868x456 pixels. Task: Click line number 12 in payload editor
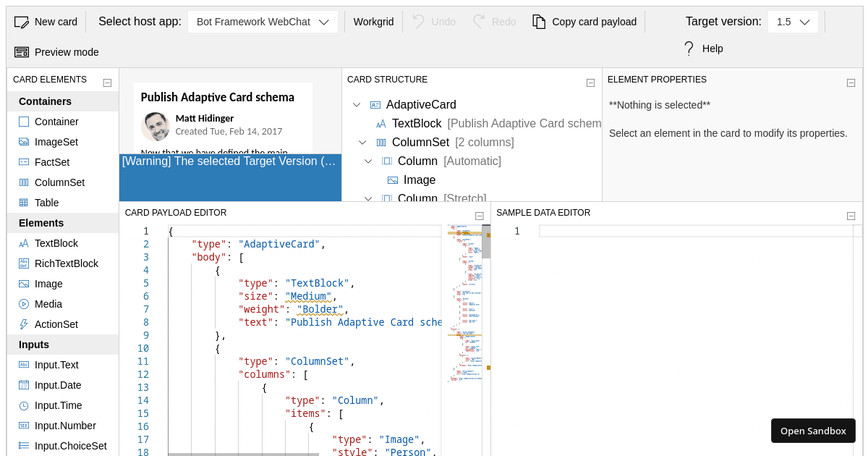[x=143, y=374]
